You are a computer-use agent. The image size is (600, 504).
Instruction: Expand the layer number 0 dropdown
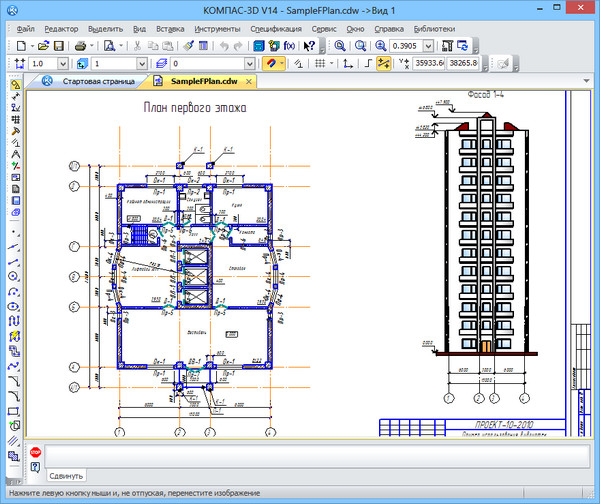pyautogui.click(x=248, y=64)
